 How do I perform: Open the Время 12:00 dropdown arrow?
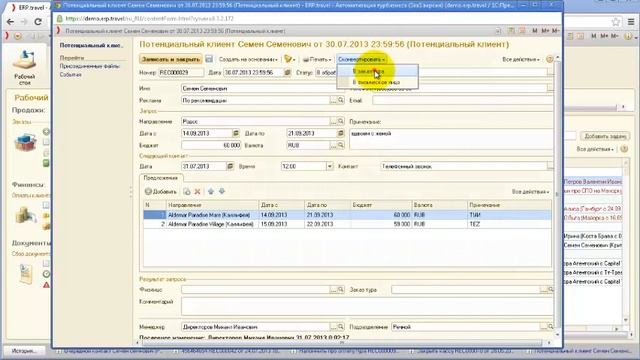point(329,166)
